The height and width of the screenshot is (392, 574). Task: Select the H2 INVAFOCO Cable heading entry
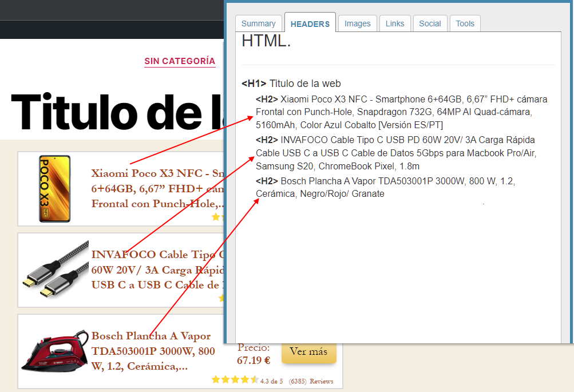(396, 153)
